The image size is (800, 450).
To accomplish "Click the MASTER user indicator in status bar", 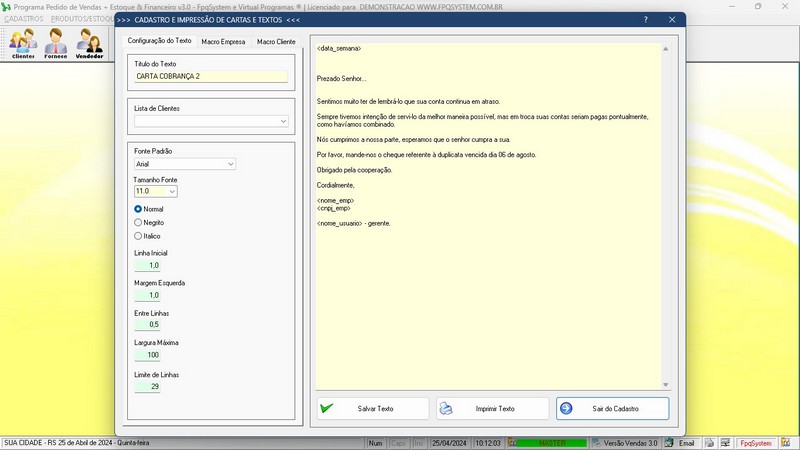I will pyautogui.click(x=552, y=443).
